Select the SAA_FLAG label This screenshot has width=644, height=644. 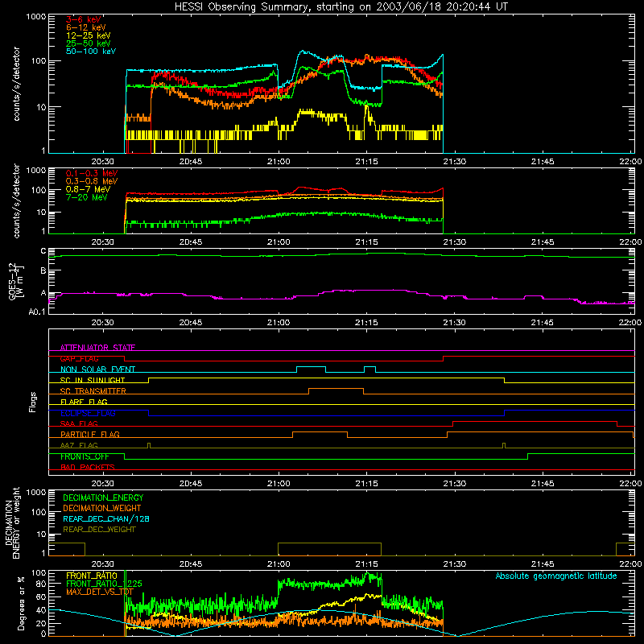pyautogui.click(x=79, y=423)
